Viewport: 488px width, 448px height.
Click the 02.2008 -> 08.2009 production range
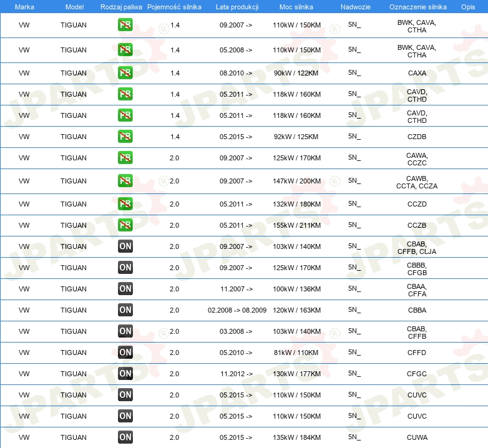point(237,310)
